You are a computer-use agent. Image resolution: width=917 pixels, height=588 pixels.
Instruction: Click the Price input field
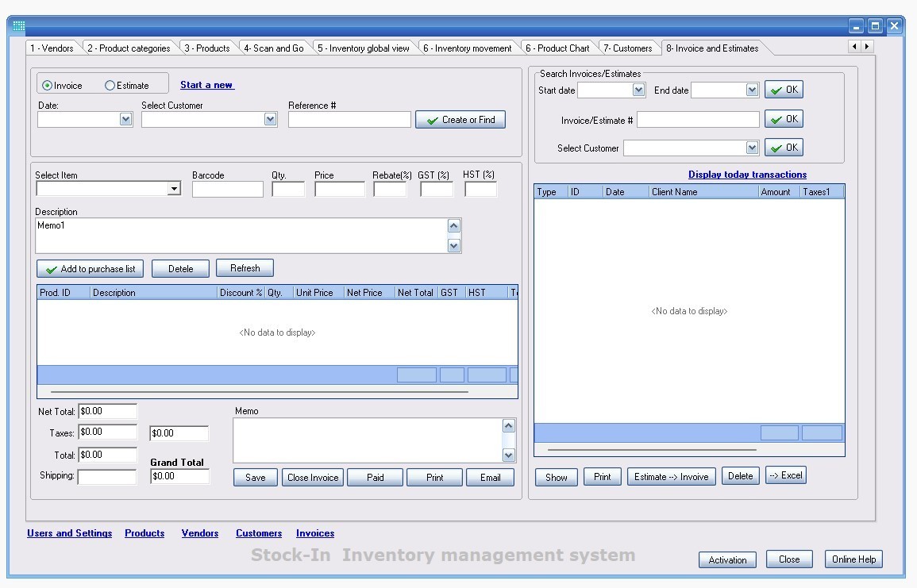pyautogui.click(x=340, y=190)
